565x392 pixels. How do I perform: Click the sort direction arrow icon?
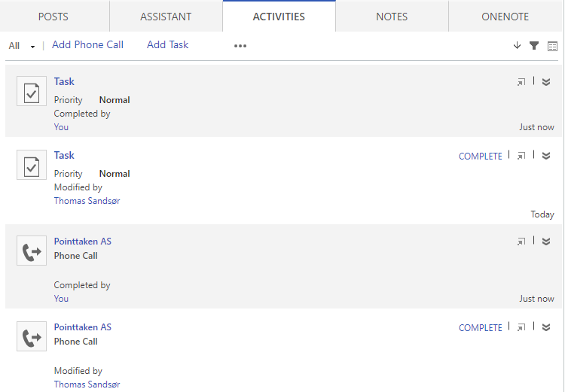pos(517,46)
